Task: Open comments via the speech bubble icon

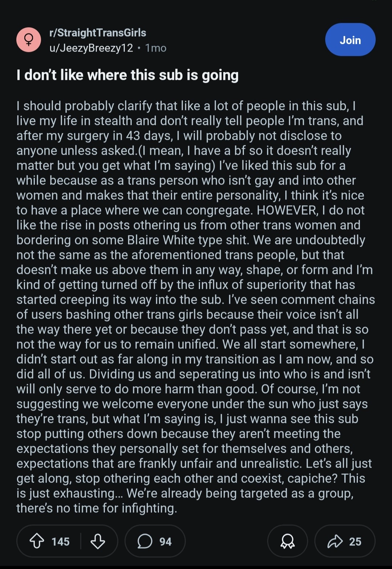Action: coord(145,541)
